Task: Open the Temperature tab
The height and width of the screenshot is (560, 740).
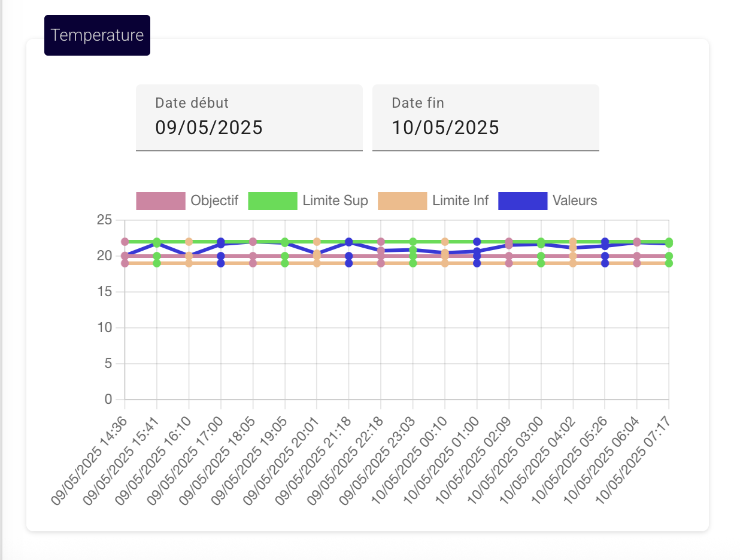Action: tap(97, 35)
